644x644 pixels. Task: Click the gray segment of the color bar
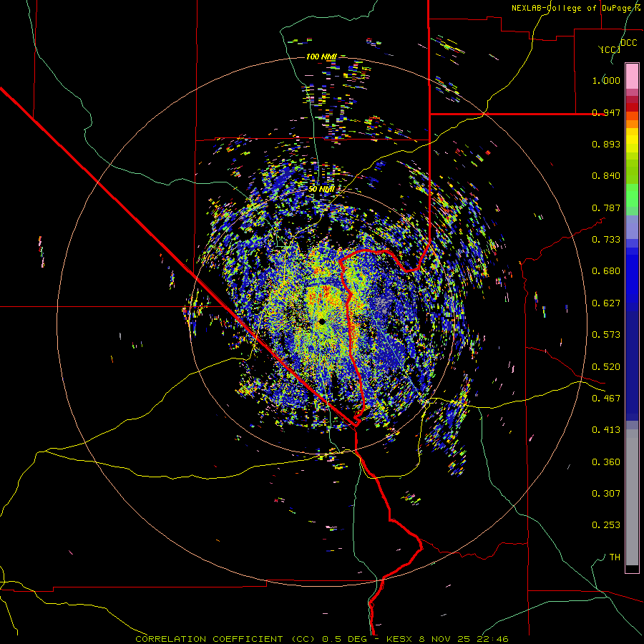[632, 497]
